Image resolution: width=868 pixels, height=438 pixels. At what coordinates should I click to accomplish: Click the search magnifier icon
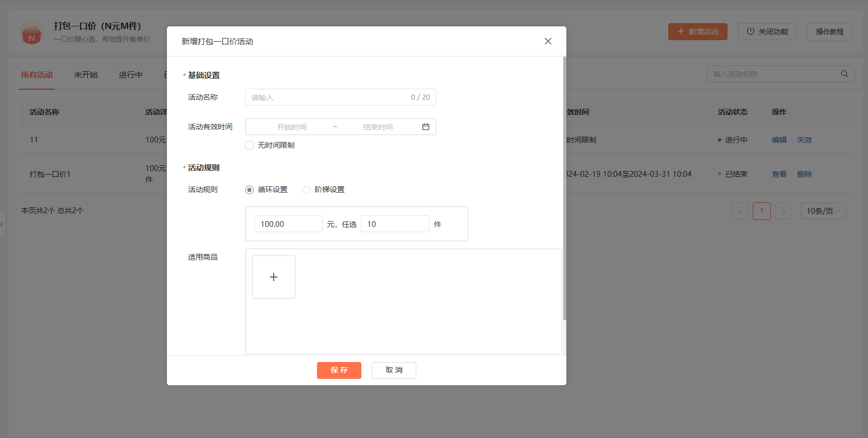(x=845, y=74)
